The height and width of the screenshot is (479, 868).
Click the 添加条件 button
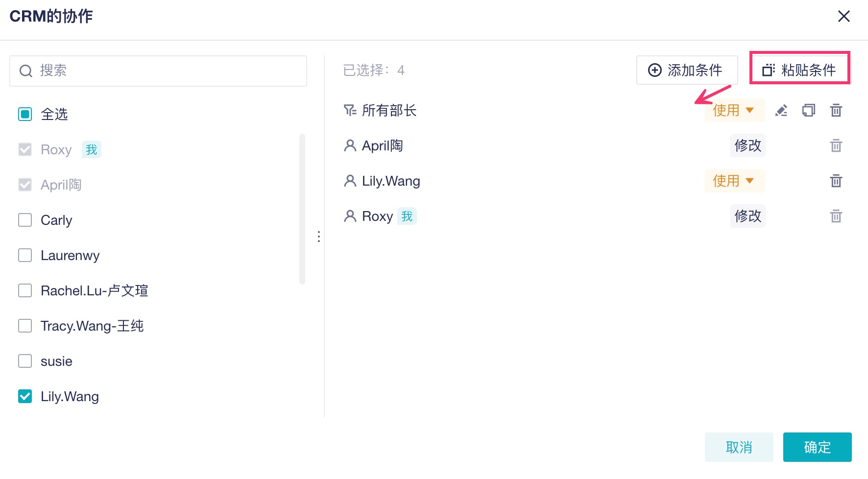click(686, 70)
